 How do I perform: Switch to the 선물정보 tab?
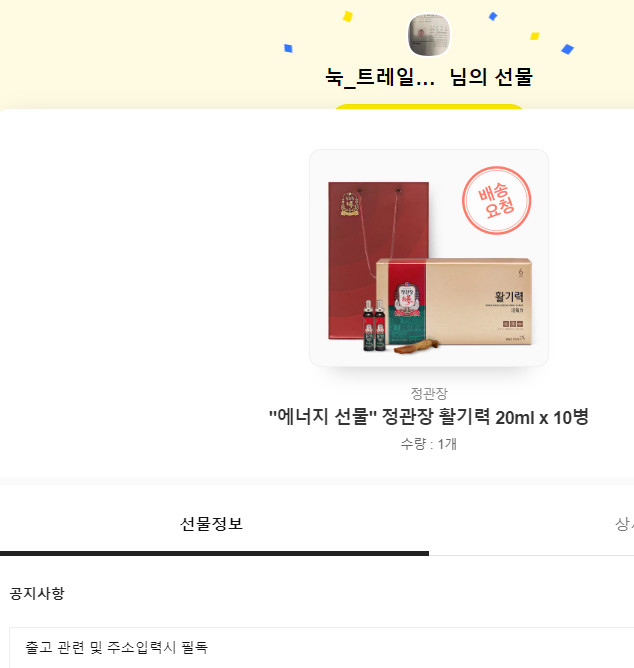[x=212, y=524]
